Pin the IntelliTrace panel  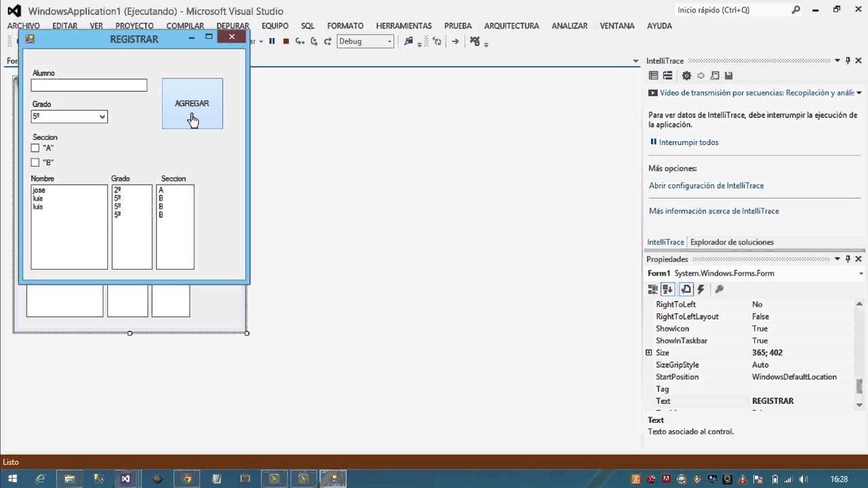coord(848,61)
